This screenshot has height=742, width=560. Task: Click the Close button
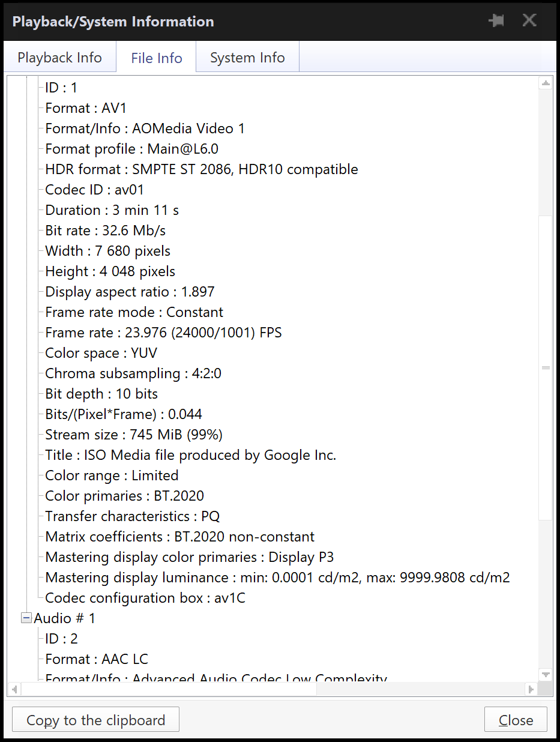(x=516, y=720)
